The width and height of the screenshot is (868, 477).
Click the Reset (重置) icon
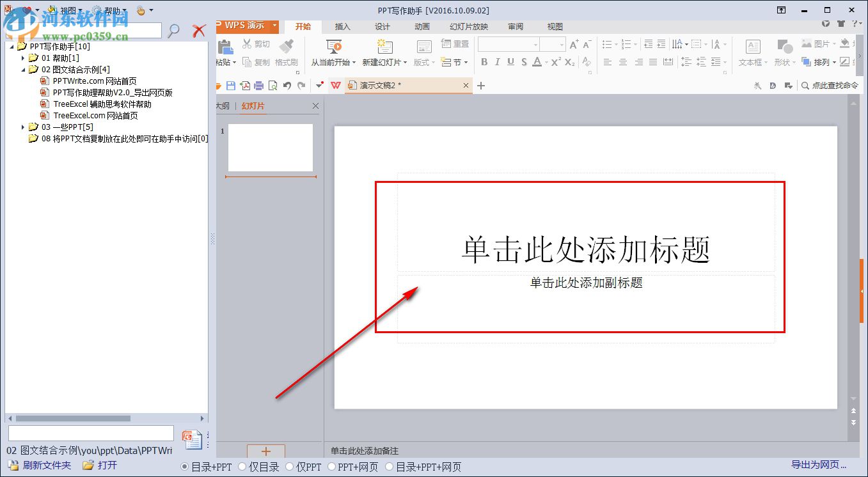pyautogui.click(x=446, y=44)
